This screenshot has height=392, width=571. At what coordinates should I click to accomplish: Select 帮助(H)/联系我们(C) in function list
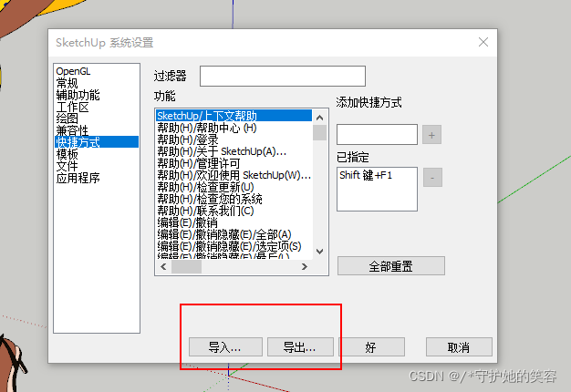click(205, 211)
